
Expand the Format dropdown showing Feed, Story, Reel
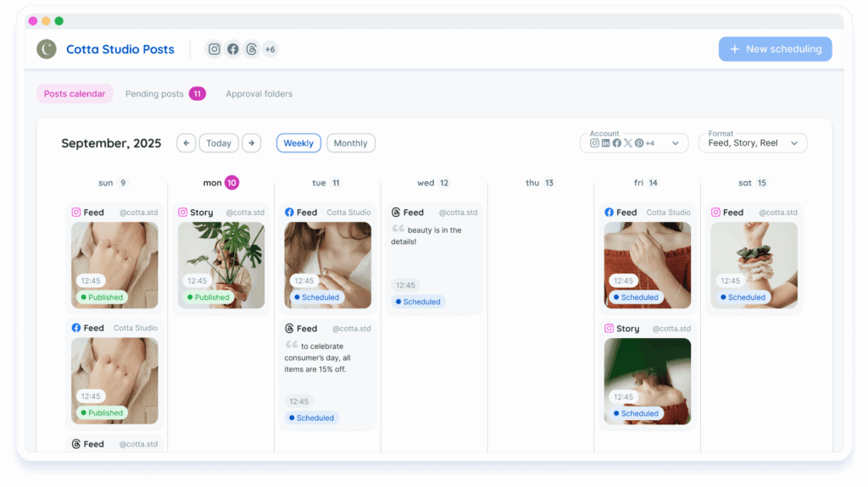pyautogui.click(x=753, y=143)
